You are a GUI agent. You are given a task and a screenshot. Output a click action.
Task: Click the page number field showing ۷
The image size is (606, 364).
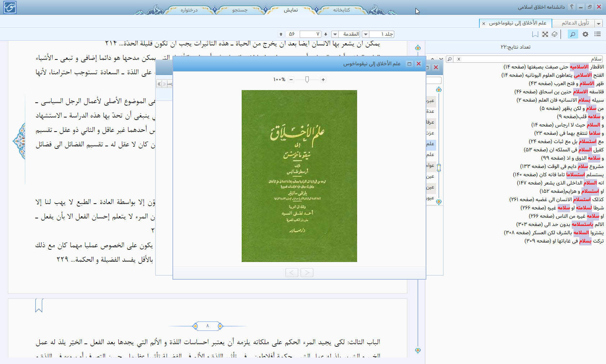[310, 34]
